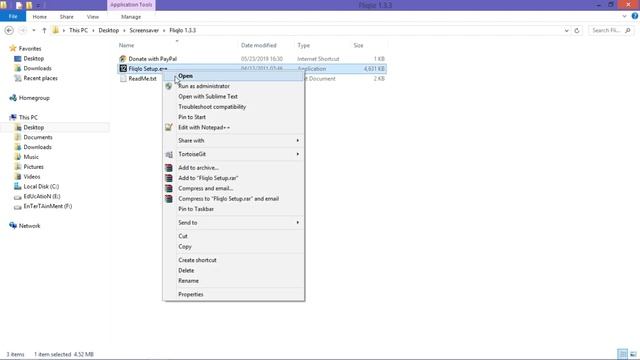
Task: Click Troubleshoot compatibility
Action: click(233, 107)
